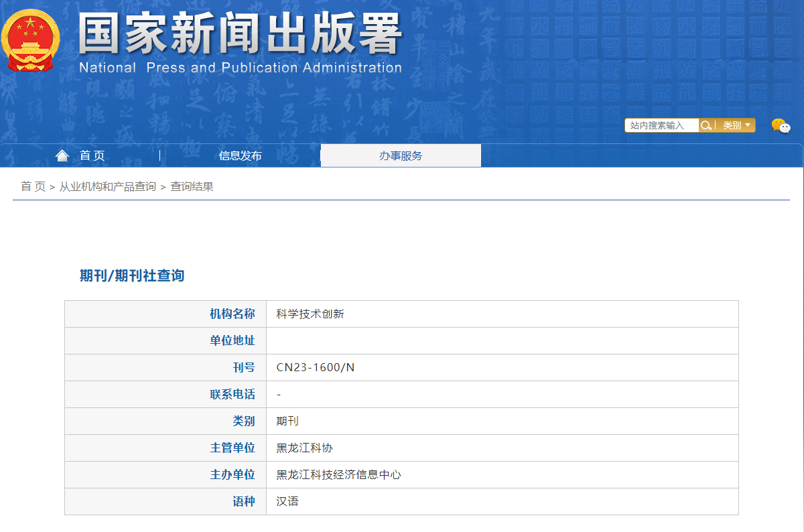Open the 信息发布 navigation tab
The height and width of the screenshot is (532, 804).
click(240, 155)
